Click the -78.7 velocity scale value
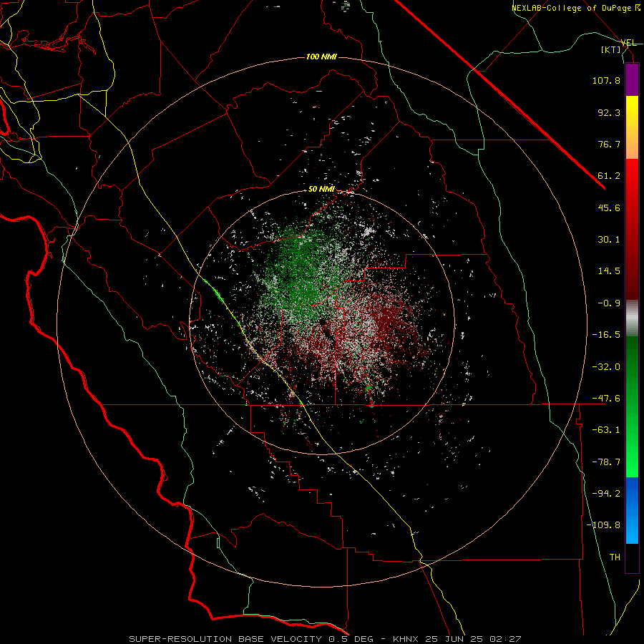 (606, 462)
